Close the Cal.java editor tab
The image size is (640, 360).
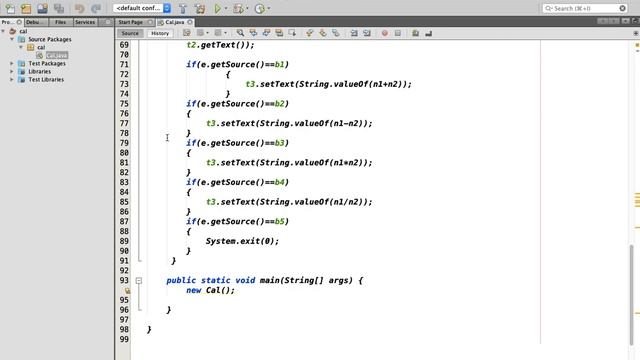[190, 22]
